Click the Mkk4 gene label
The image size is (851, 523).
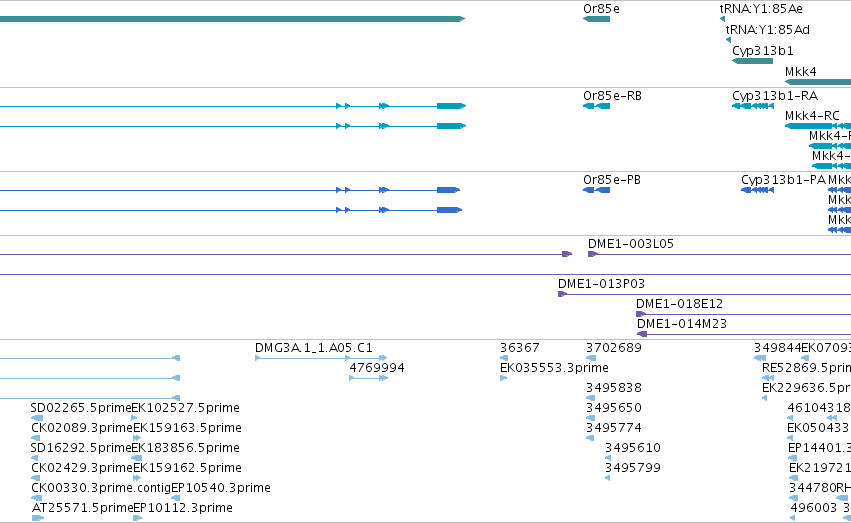click(801, 72)
